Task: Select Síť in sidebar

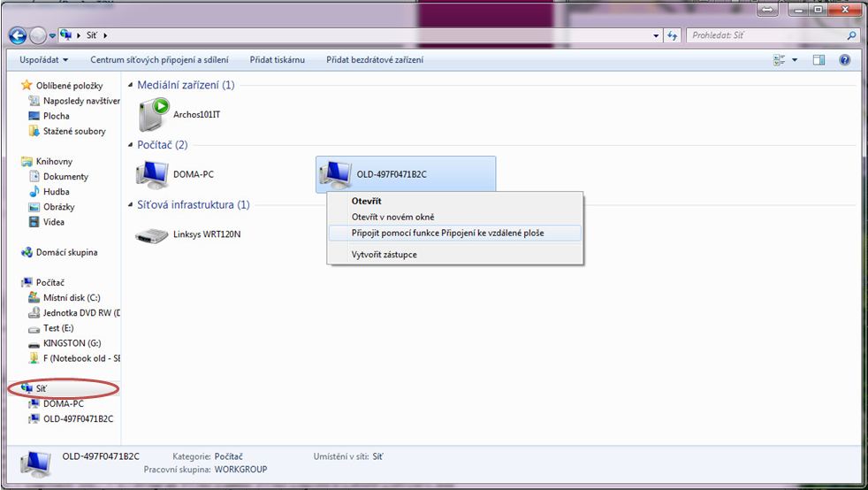Action: [34, 388]
